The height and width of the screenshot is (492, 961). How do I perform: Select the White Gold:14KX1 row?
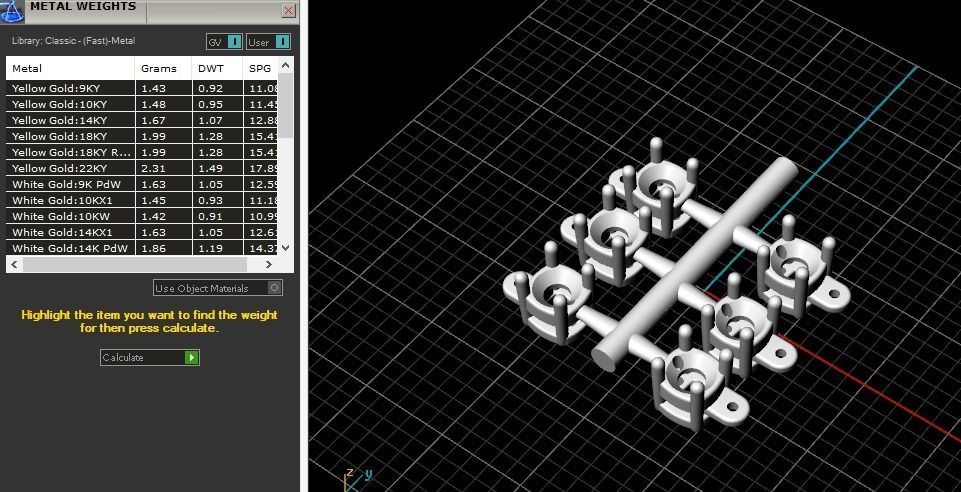(142, 232)
